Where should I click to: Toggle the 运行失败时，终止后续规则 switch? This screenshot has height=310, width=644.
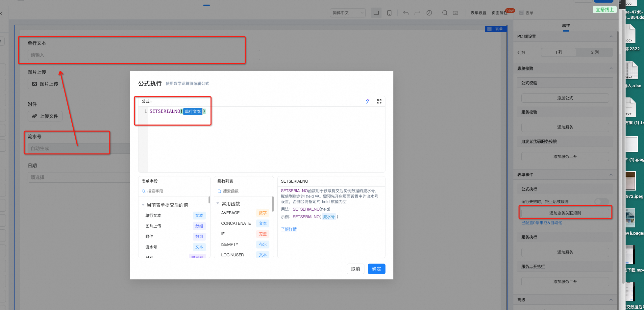pos(602,201)
